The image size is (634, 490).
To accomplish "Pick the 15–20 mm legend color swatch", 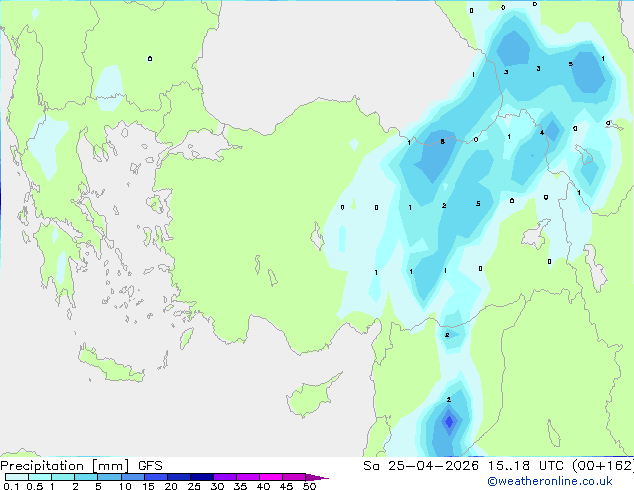I will click(x=155, y=477).
